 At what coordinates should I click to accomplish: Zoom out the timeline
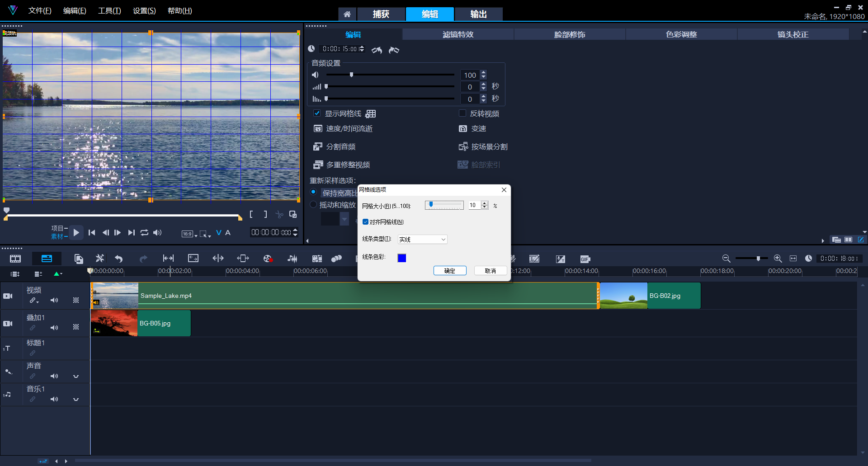pyautogui.click(x=726, y=259)
